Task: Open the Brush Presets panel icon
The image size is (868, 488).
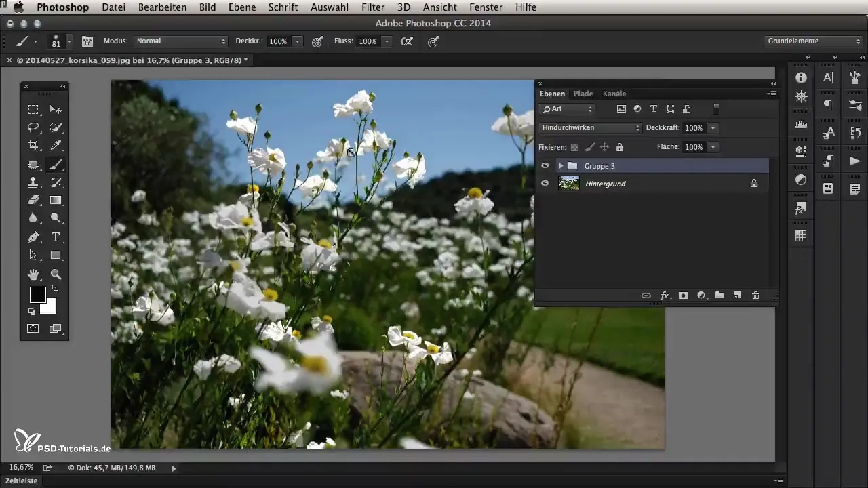Action: click(x=854, y=105)
